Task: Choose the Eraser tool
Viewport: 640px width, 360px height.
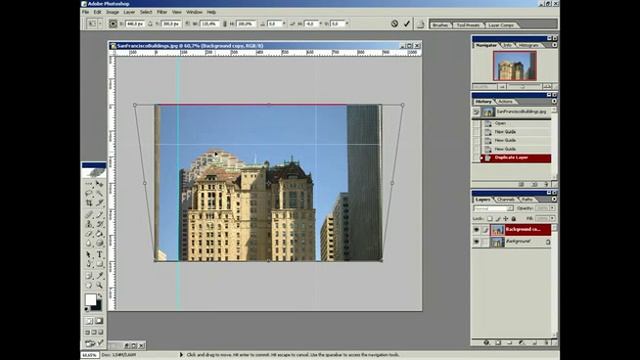Action: (89, 233)
